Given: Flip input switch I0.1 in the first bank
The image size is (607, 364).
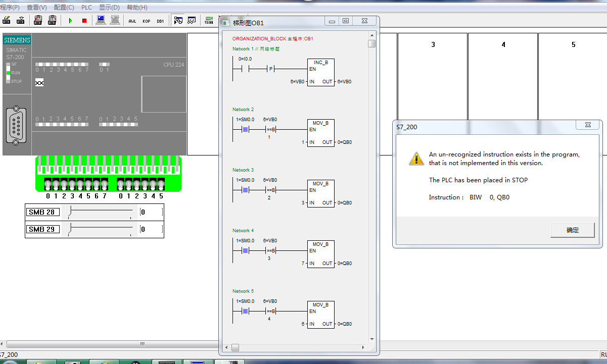Looking at the screenshot, I should click(56, 184).
